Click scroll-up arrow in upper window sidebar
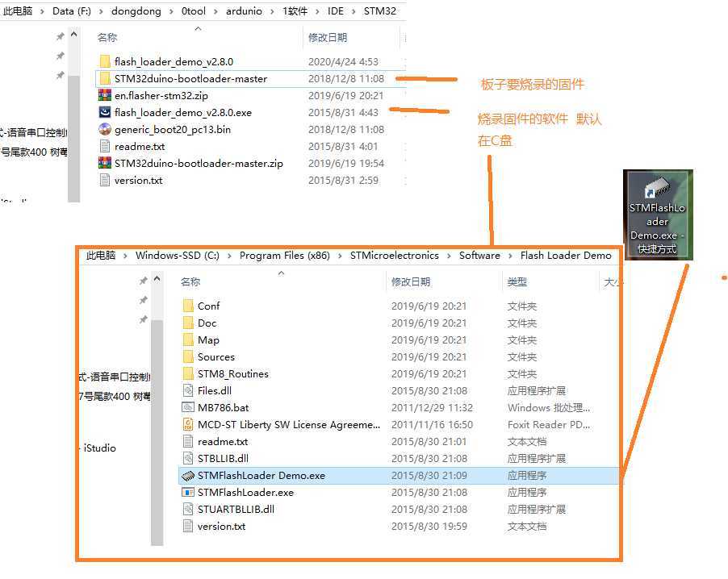 click(x=73, y=35)
